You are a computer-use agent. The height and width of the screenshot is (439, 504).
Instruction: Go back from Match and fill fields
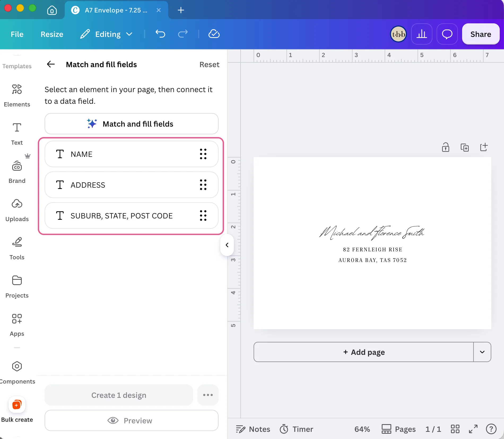51,64
